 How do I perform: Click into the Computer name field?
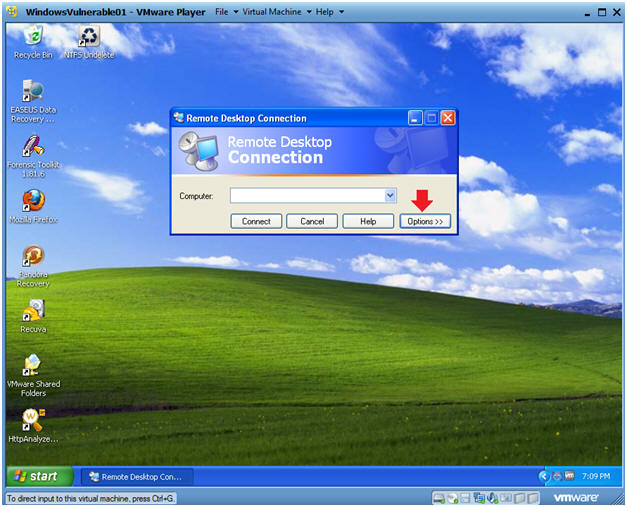click(x=307, y=196)
